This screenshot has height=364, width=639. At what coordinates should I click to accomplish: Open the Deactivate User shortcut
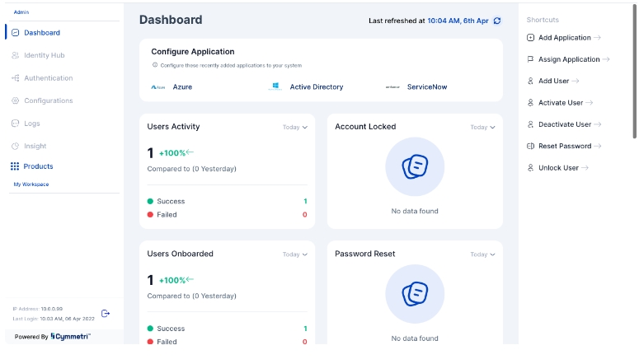click(x=565, y=124)
